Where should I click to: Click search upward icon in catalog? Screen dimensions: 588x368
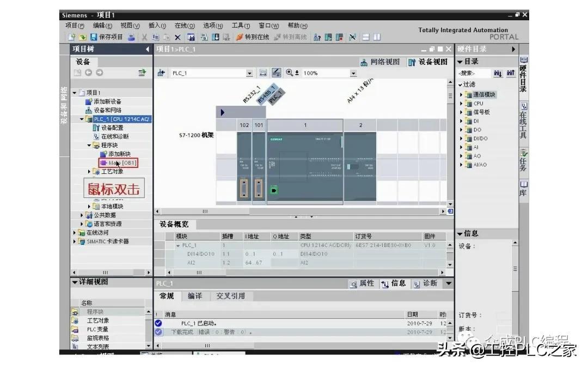(x=510, y=73)
